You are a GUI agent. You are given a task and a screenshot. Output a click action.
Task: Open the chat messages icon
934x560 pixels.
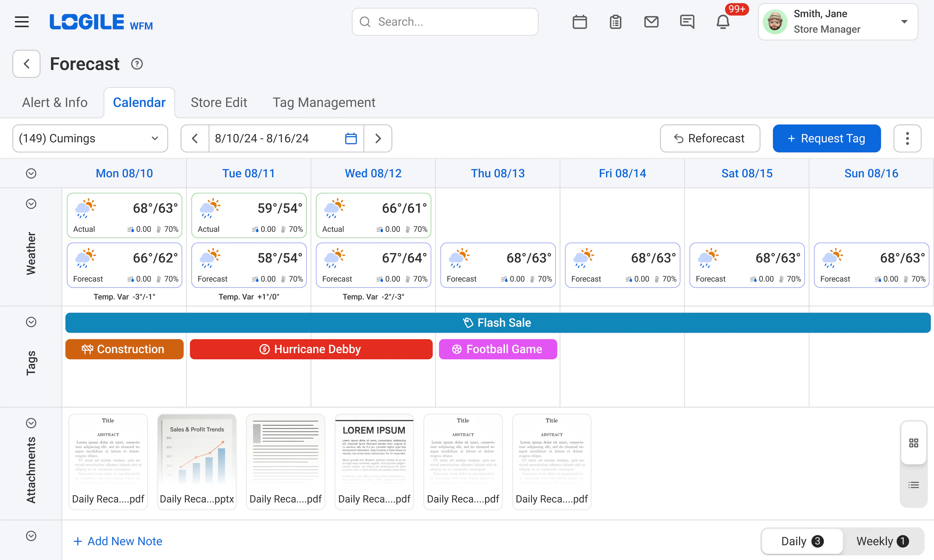pyautogui.click(x=687, y=22)
